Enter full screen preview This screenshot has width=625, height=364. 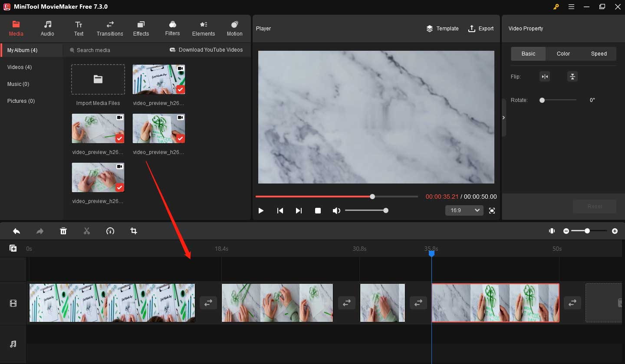click(x=492, y=210)
